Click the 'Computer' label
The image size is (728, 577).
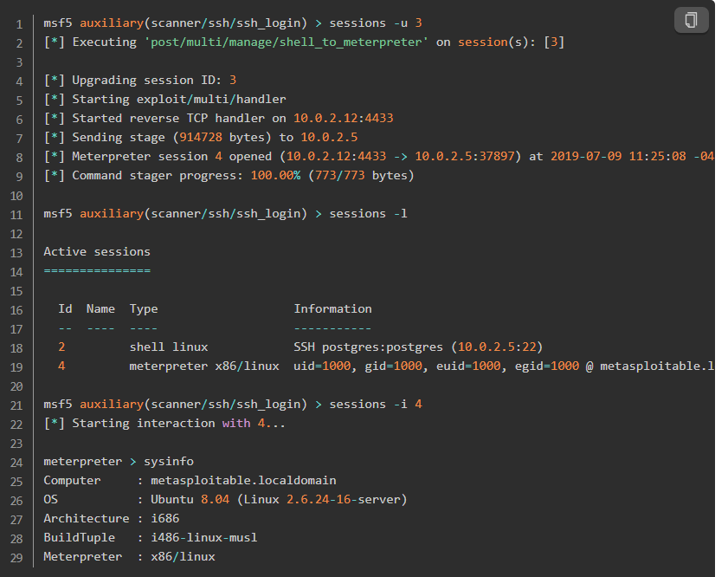tap(72, 481)
